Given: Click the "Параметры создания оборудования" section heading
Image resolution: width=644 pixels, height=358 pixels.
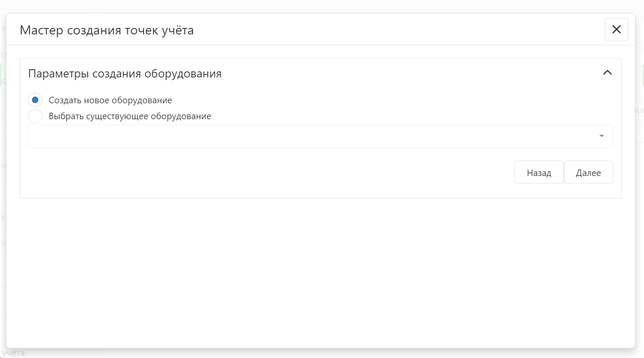Looking at the screenshot, I should tap(125, 74).
